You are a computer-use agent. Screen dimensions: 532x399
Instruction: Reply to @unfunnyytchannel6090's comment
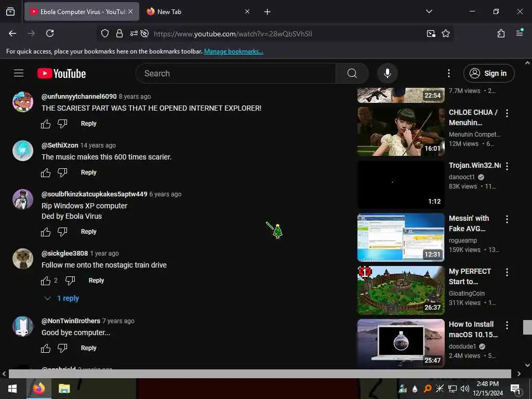tap(88, 124)
